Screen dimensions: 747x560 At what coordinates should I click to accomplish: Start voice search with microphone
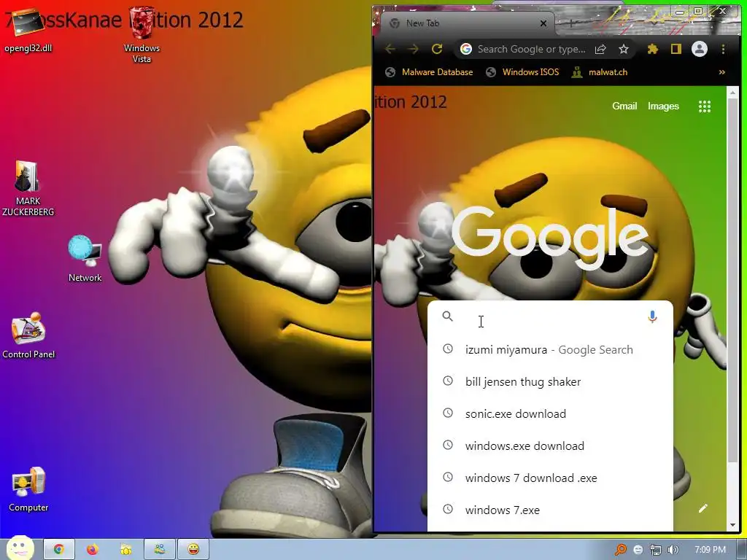[653, 316]
